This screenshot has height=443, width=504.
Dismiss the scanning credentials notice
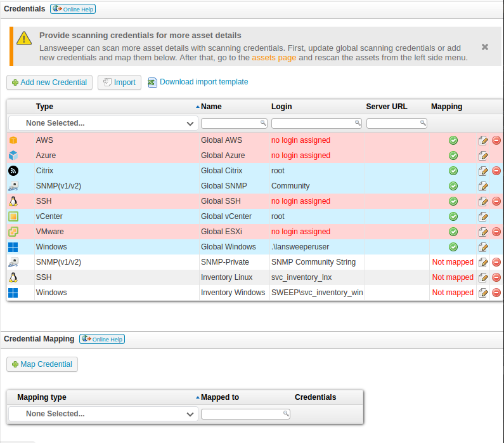tap(485, 47)
